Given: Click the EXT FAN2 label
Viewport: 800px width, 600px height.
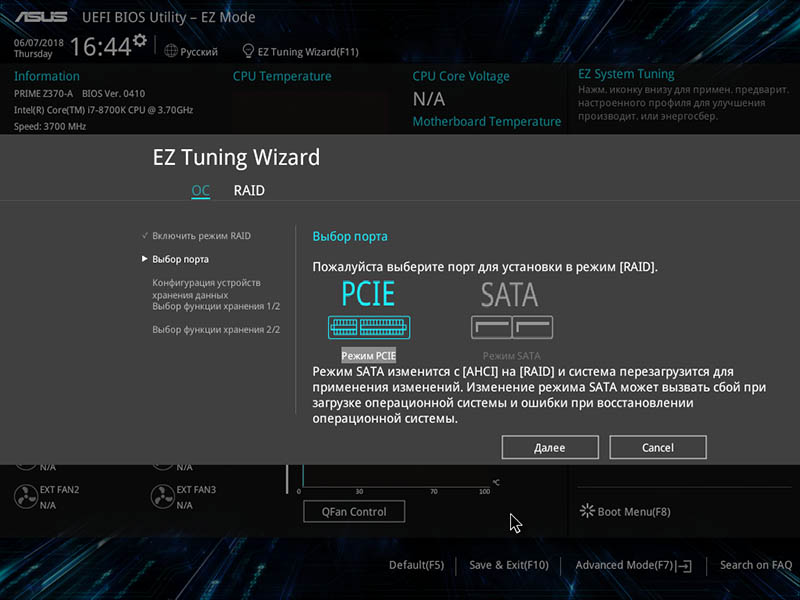Looking at the screenshot, I should pyautogui.click(x=59, y=489).
